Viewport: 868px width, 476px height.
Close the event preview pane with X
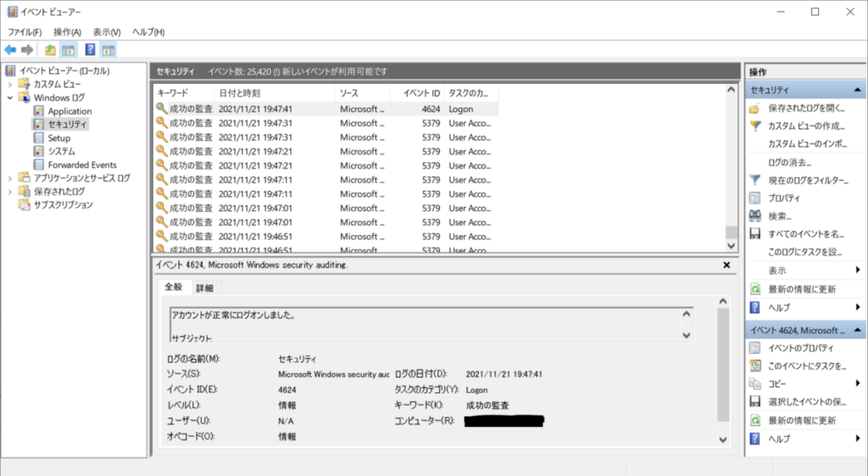pos(726,265)
